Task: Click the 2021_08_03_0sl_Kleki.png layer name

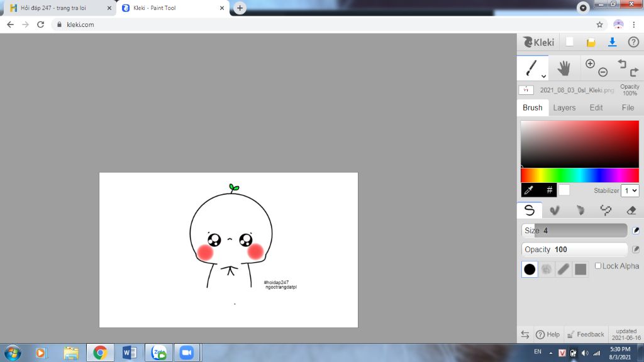Action: pos(577,90)
